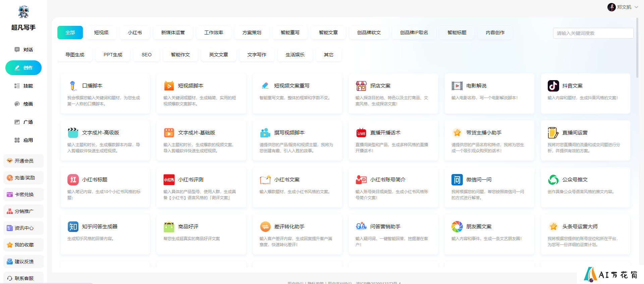The image size is (644, 284).
Task: Open the 导图生成 category tab
Action: point(75,55)
